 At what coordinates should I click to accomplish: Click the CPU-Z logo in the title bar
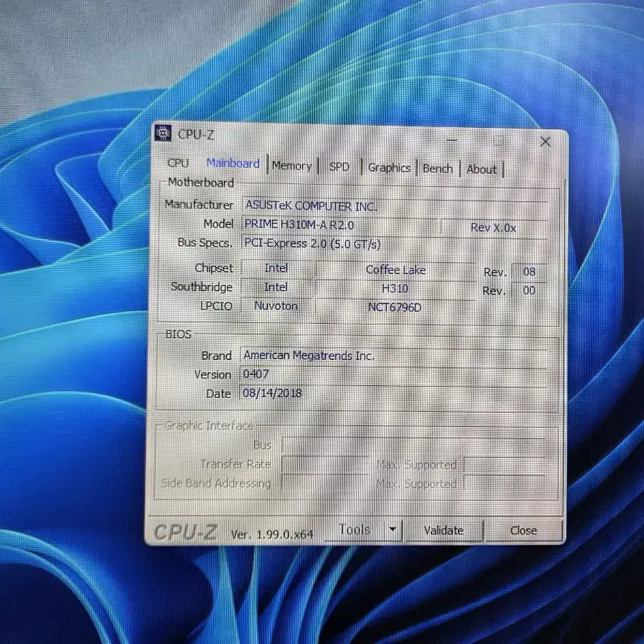164,134
